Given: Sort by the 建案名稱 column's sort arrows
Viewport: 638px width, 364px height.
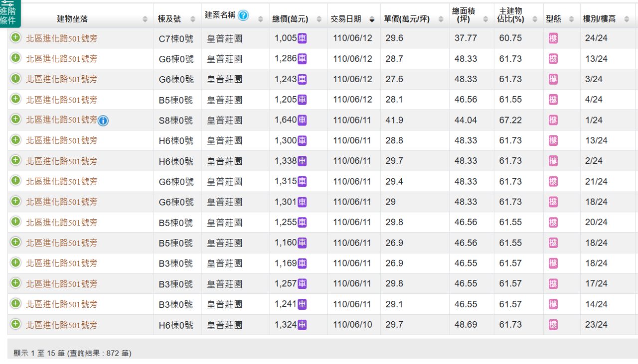Looking at the screenshot, I should point(261,19).
